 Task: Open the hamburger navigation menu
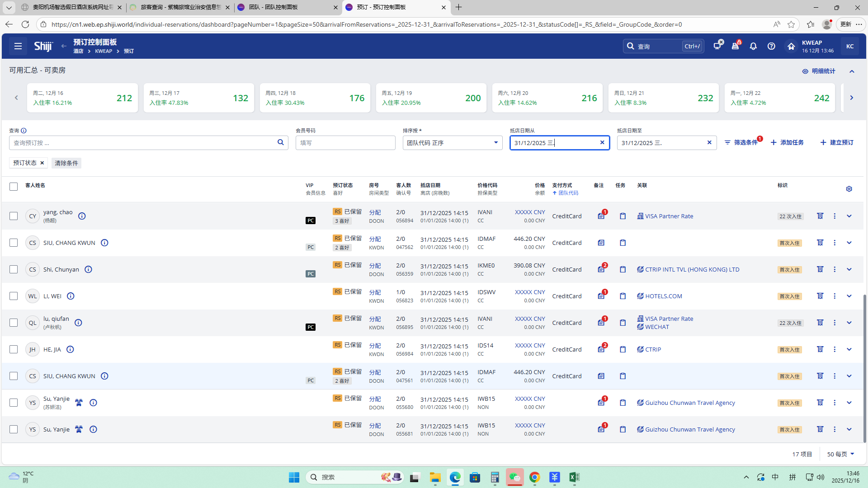[18, 46]
